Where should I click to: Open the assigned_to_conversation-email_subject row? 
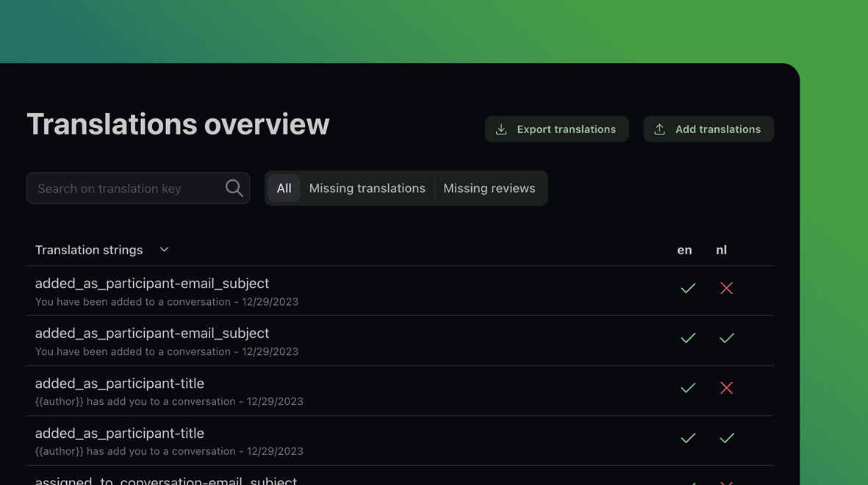pyautogui.click(x=166, y=480)
